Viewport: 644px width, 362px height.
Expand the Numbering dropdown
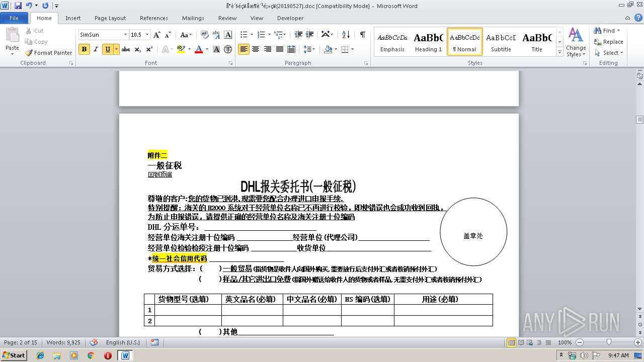[x=270, y=35]
